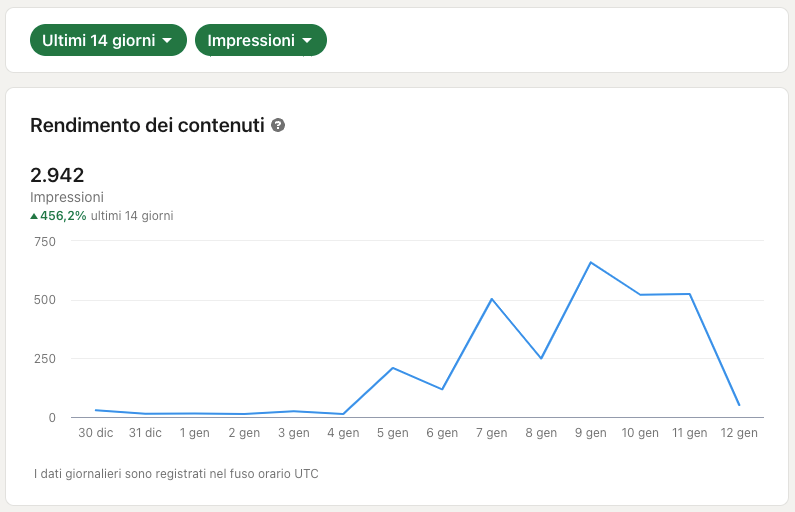Viewport: 795px width, 512px height.
Task: Click the 30 dic x-axis label
Action: 95,433
